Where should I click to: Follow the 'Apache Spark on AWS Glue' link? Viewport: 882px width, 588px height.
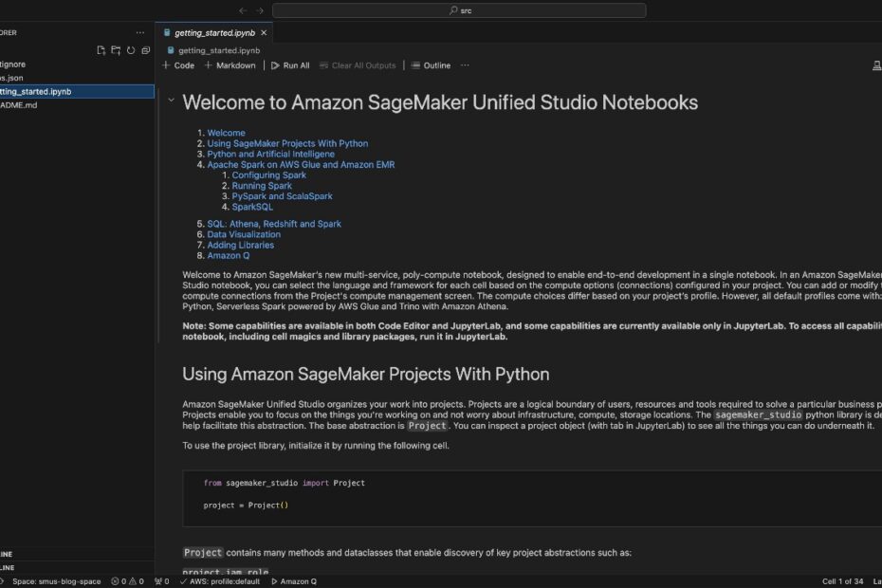(x=301, y=164)
